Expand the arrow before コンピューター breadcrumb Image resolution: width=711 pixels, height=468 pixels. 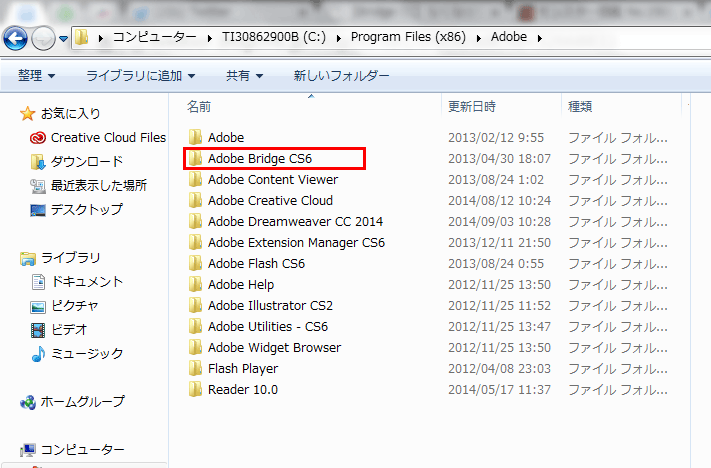[x=101, y=38]
